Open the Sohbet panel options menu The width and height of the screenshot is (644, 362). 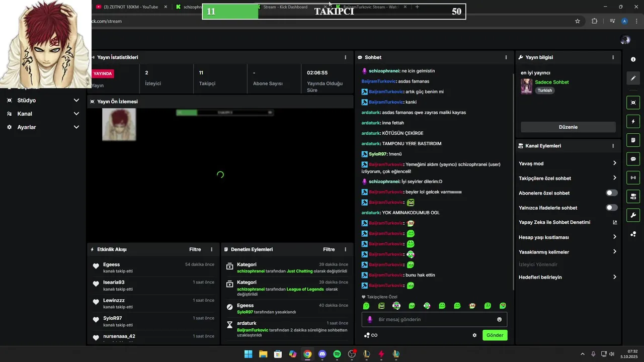point(506,57)
